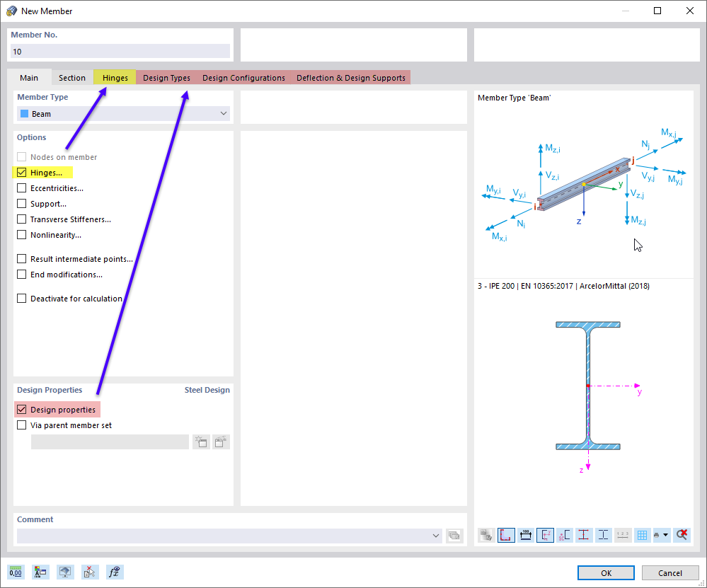Image resolution: width=707 pixels, height=588 pixels.
Task: Click the blue Beam color swatch
Action: (x=24, y=114)
